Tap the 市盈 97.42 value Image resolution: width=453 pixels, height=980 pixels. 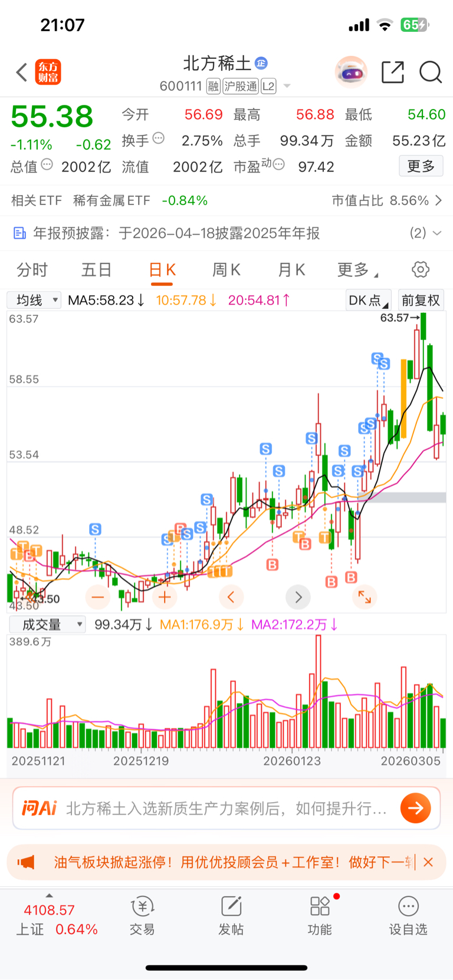tap(316, 167)
